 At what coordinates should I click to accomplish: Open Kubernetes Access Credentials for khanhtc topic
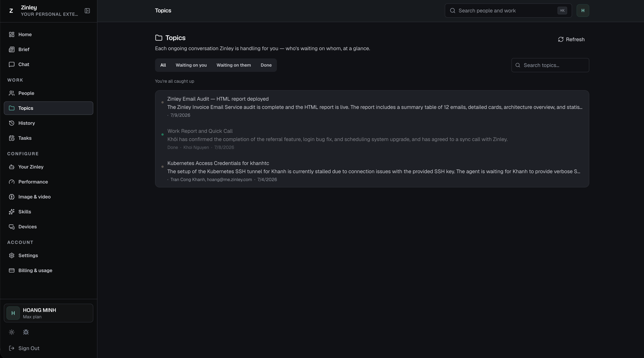(x=372, y=171)
